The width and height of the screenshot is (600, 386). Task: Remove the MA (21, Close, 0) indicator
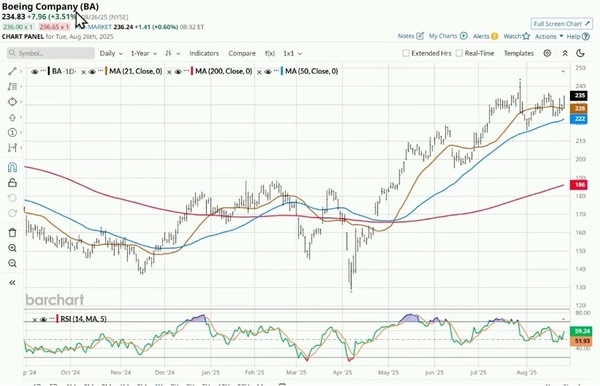point(83,72)
